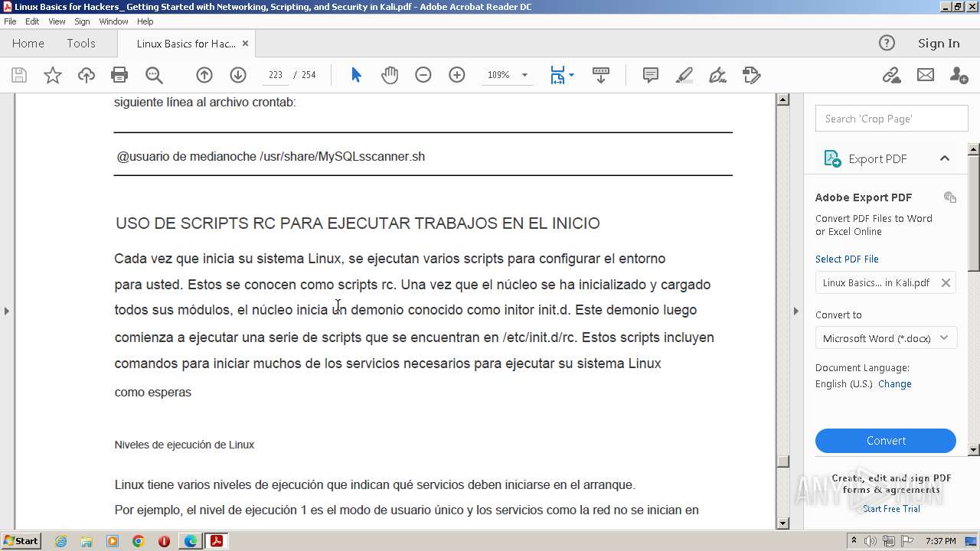Bookmark this file with the star icon

click(53, 75)
